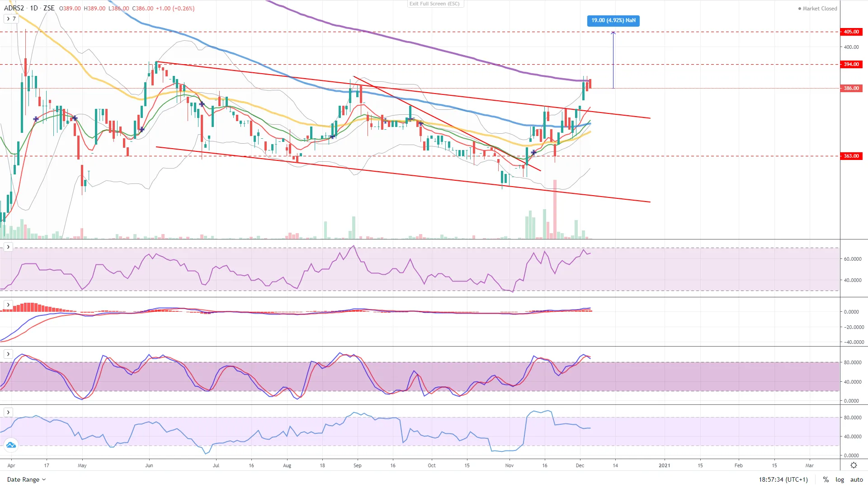Open chart settings gear icon
This screenshot has height=488, width=868.
click(854, 465)
